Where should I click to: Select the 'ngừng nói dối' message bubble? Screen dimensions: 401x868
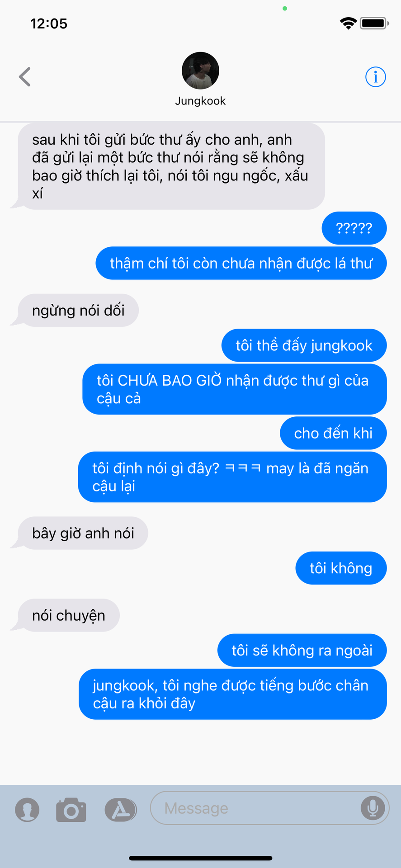click(x=78, y=311)
